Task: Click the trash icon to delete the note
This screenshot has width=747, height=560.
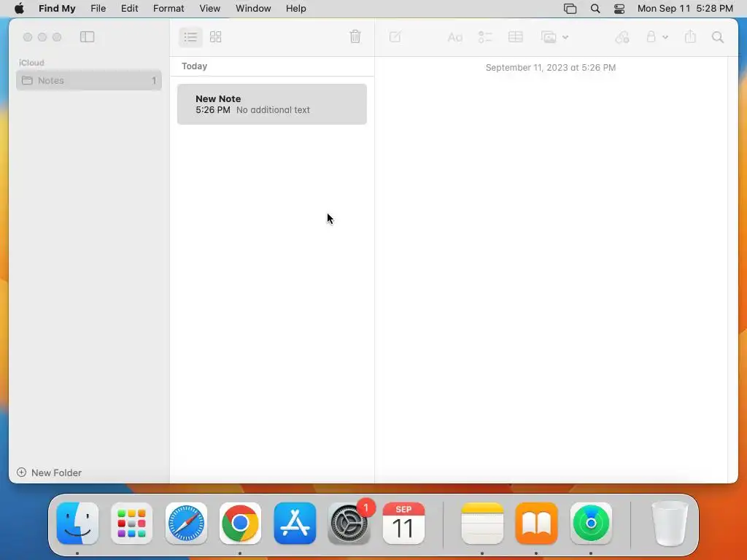Action: (355, 36)
